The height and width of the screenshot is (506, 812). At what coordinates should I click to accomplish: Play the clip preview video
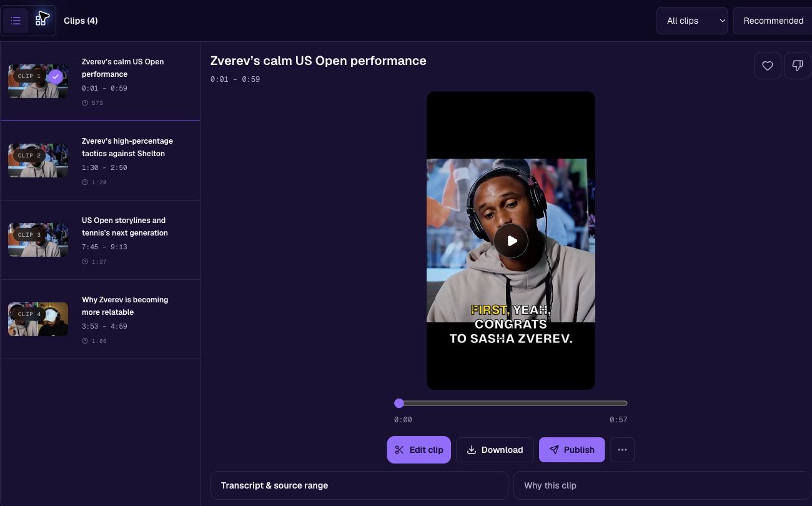click(511, 241)
